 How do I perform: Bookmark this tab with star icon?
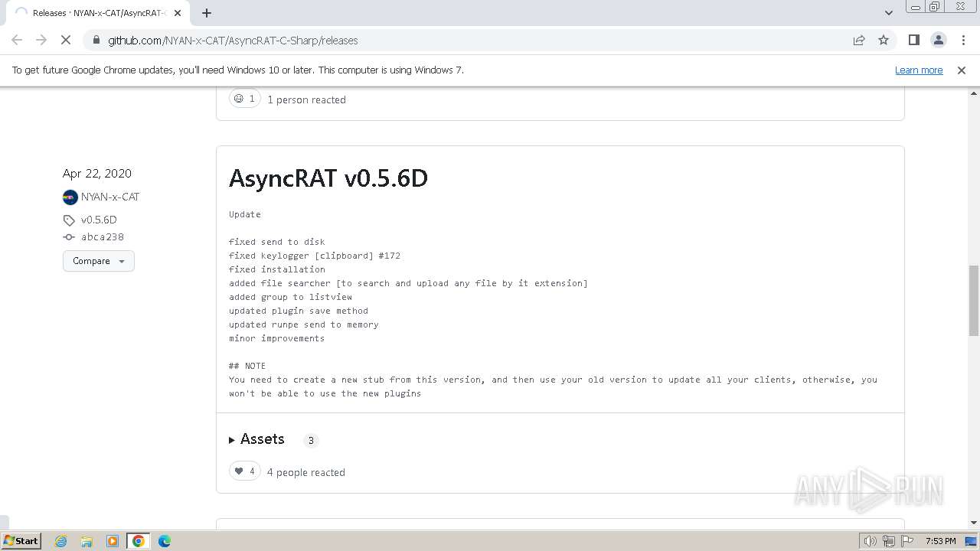click(884, 40)
